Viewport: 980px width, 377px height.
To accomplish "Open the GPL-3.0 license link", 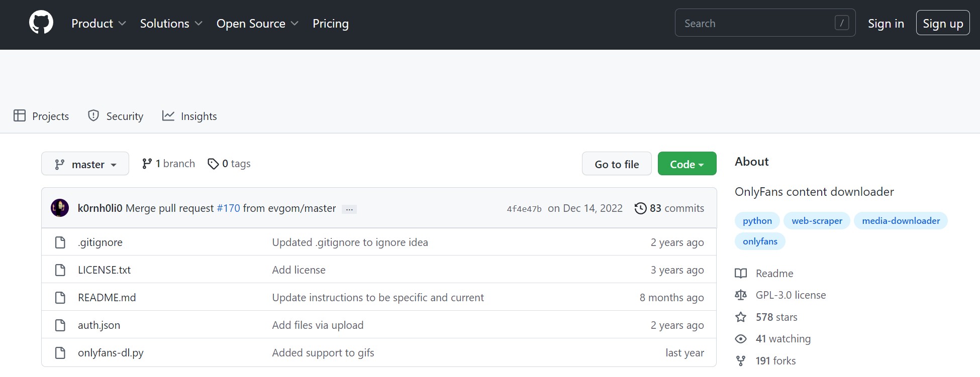I will tap(791, 295).
